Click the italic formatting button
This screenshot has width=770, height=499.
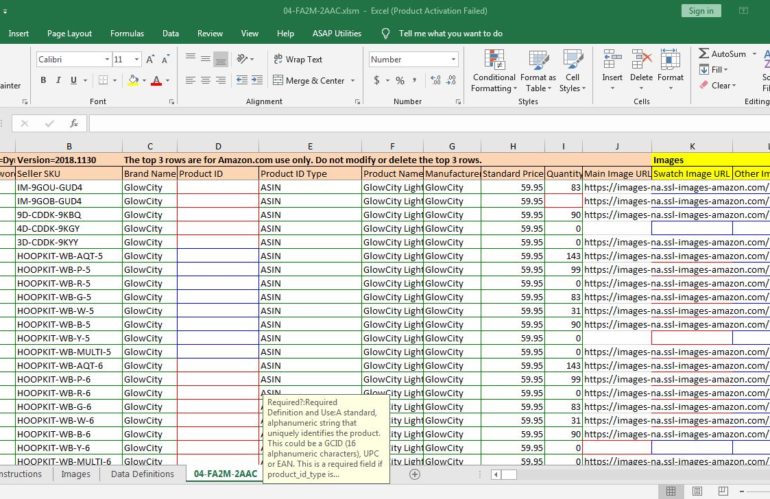[58, 81]
